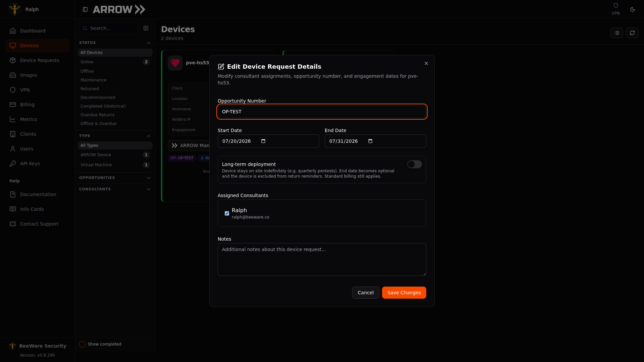Switch theme with moon icon
Screen dimensions: 644x362
[633, 9]
